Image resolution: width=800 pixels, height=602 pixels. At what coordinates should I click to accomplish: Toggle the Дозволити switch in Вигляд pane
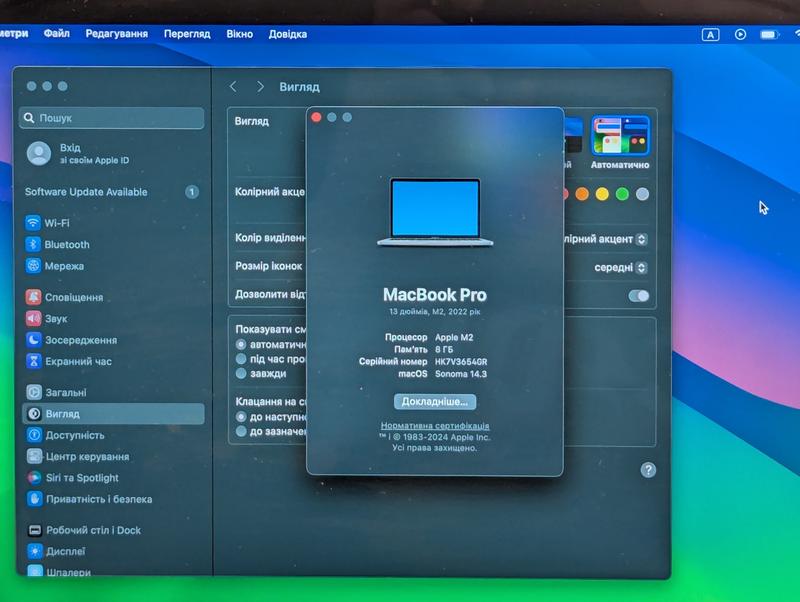pyautogui.click(x=638, y=296)
